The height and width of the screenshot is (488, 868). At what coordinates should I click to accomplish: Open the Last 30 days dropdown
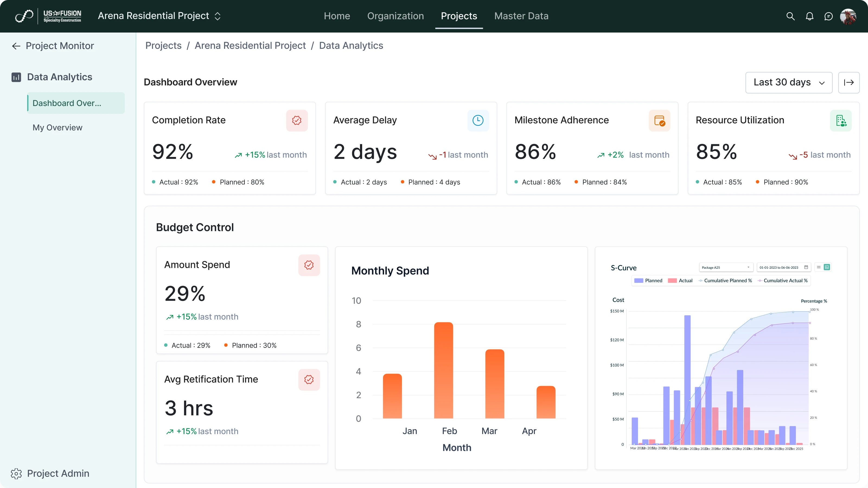click(789, 82)
